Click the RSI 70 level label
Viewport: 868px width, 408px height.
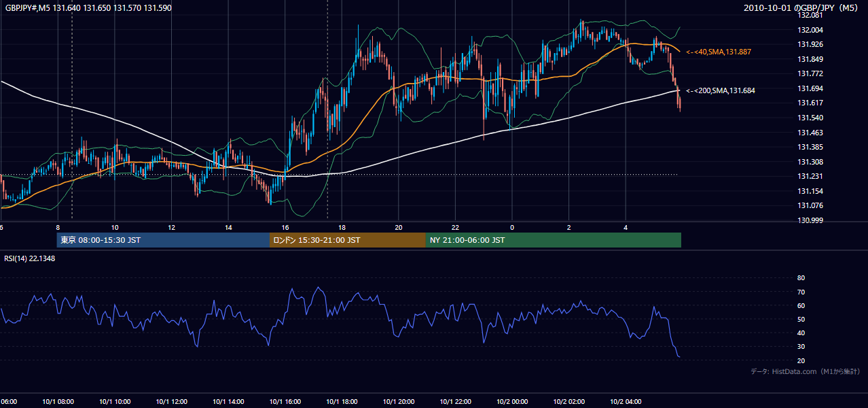click(801, 292)
